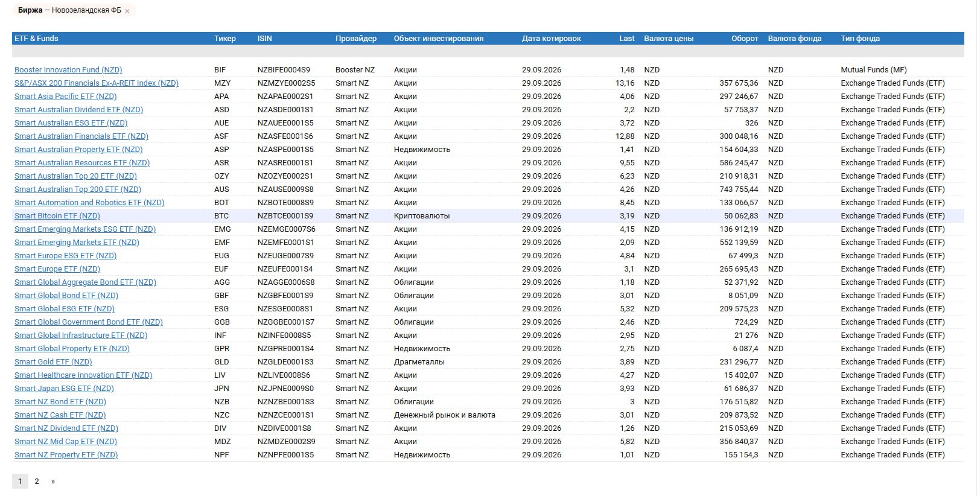Open S&P/ASX 200 Financials Ex-A-REIT Index link
Screen dimensions: 980x496
pos(97,83)
